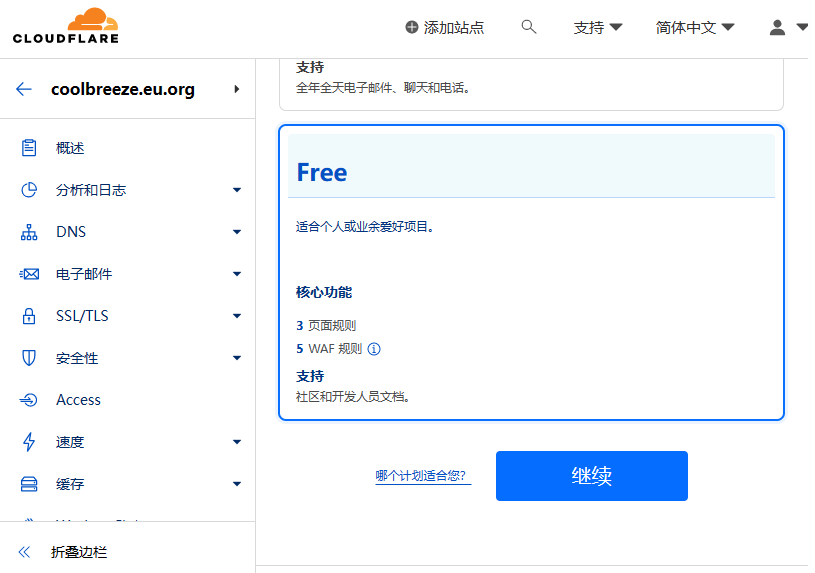This screenshot has width=815, height=573.
Task: Select 缓存 in the sidebar
Action: (x=70, y=484)
